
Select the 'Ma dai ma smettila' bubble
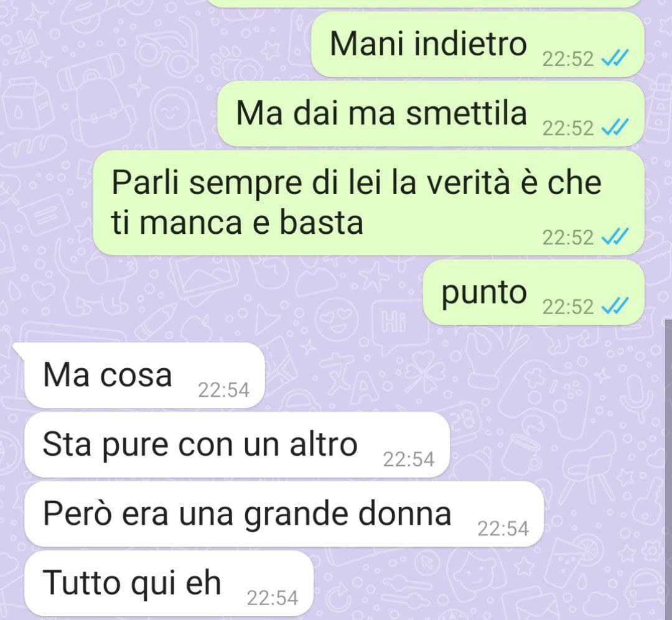pos(431,114)
